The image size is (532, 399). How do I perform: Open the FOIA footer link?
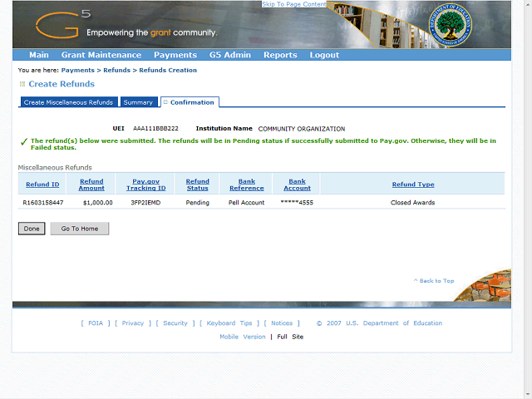(96, 323)
